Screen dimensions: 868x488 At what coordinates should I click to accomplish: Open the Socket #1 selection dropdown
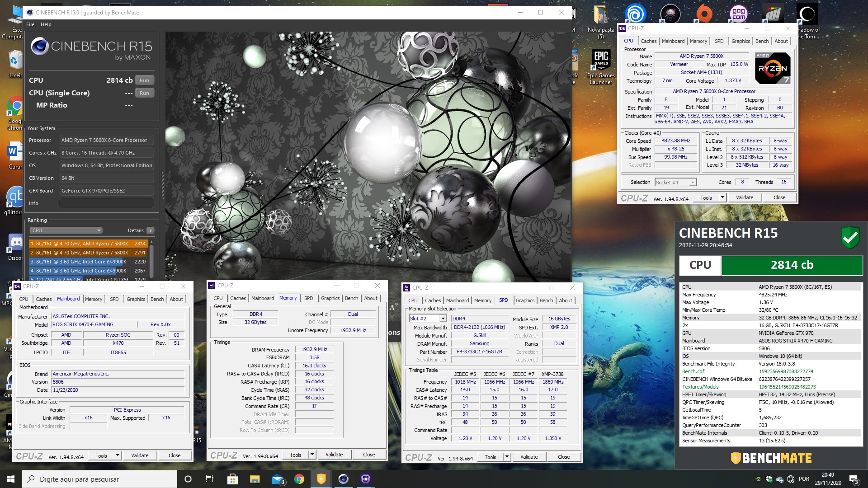[x=675, y=183]
